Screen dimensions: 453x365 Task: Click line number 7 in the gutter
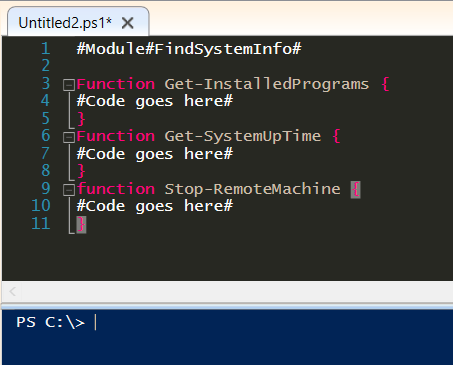tap(46, 153)
